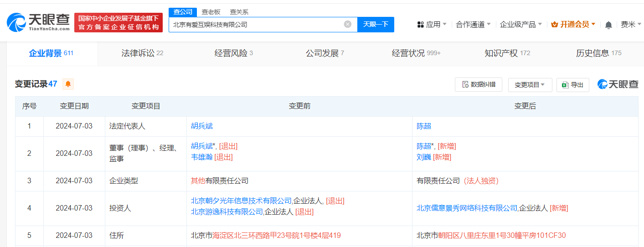This screenshot has width=644, height=247.
Task: Open 韦雄瀚 link in the directors row
Action: point(202,157)
